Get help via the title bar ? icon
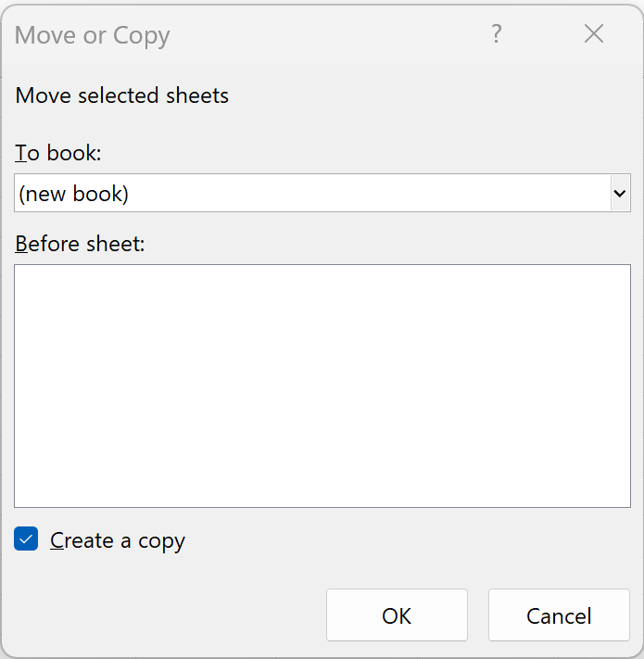644x659 pixels. (x=497, y=34)
